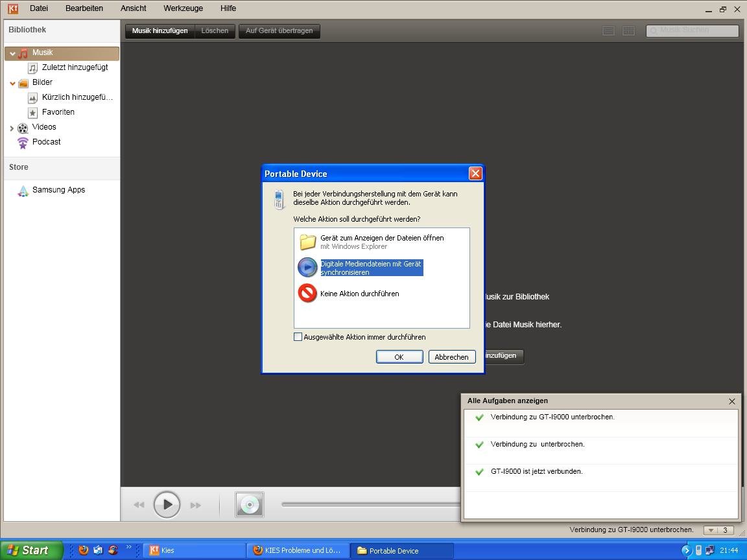Switch to KIES Probleme und Lö… taskbar window
The width and height of the screenshot is (747, 560).
pos(298,550)
